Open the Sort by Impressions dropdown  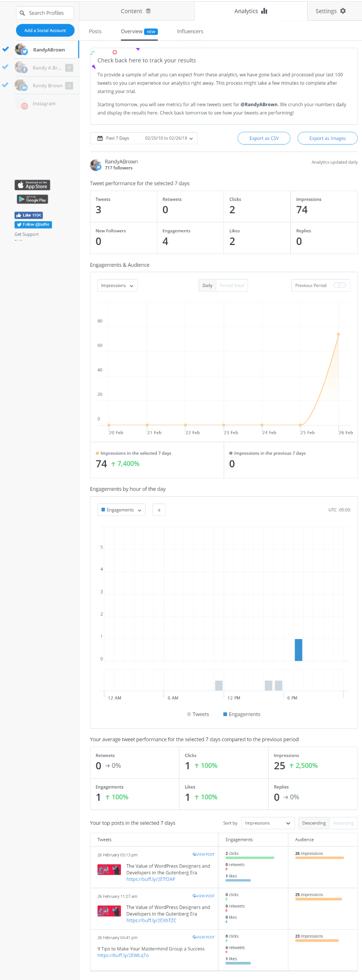268,823
